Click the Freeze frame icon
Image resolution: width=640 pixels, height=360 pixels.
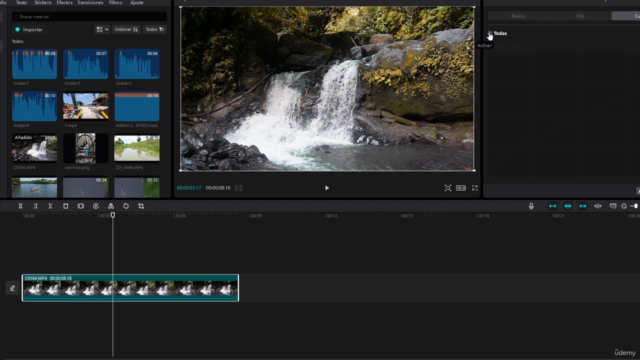pyautogui.click(x=81, y=206)
